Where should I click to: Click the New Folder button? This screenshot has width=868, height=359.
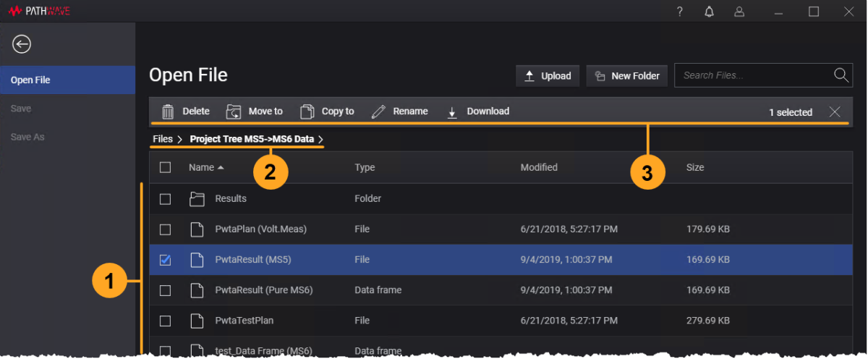pos(626,75)
